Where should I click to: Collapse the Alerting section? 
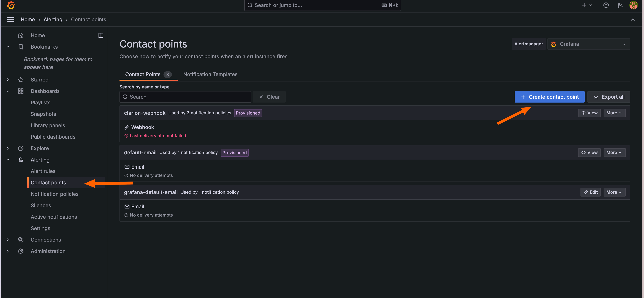pyautogui.click(x=8, y=160)
